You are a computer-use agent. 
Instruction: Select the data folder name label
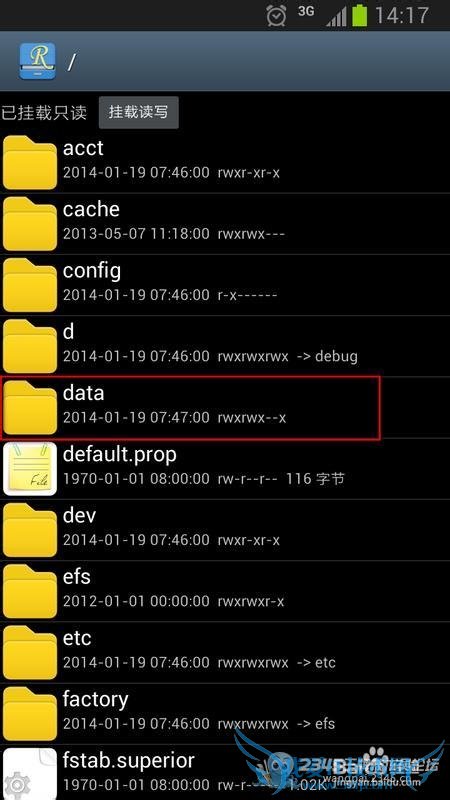84,393
